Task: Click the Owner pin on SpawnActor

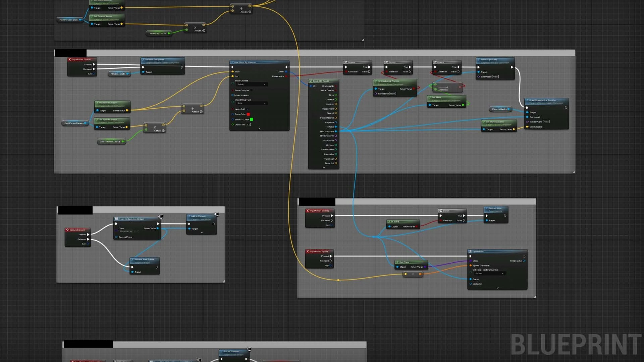Action: pyautogui.click(x=471, y=279)
